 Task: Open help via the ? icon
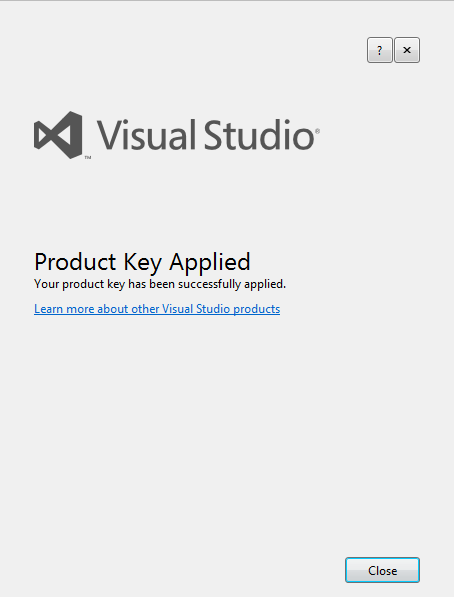379,50
